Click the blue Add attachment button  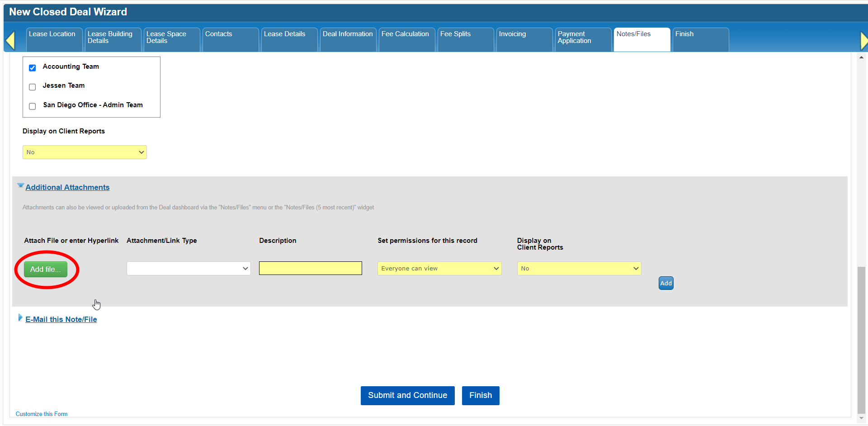click(x=666, y=284)
